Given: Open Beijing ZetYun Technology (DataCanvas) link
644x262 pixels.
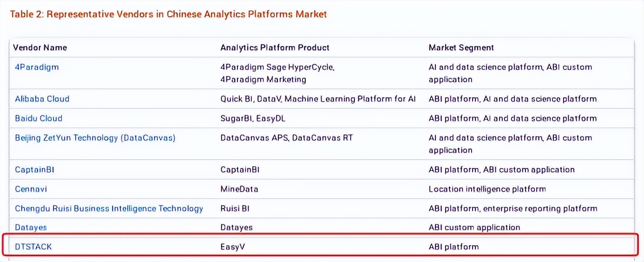Looking at the screenshot, I should [x=95, y=138].
